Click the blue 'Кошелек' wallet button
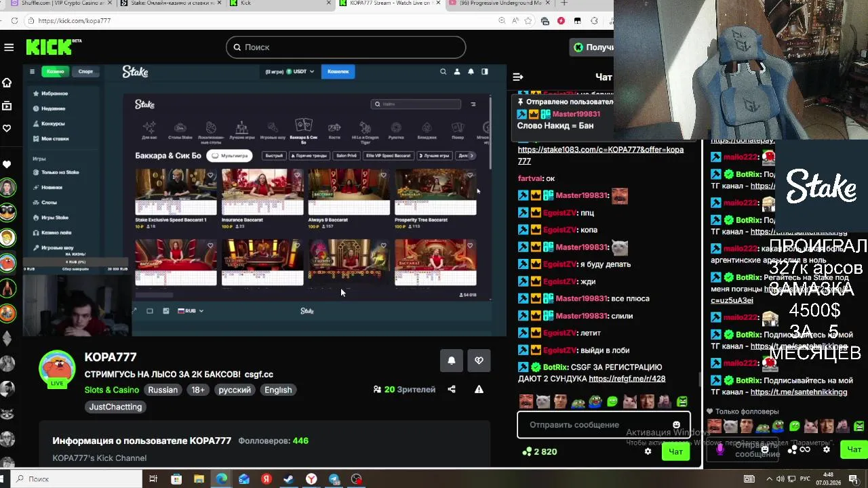Viewport: 868px width, 488px height. (338, 71)
